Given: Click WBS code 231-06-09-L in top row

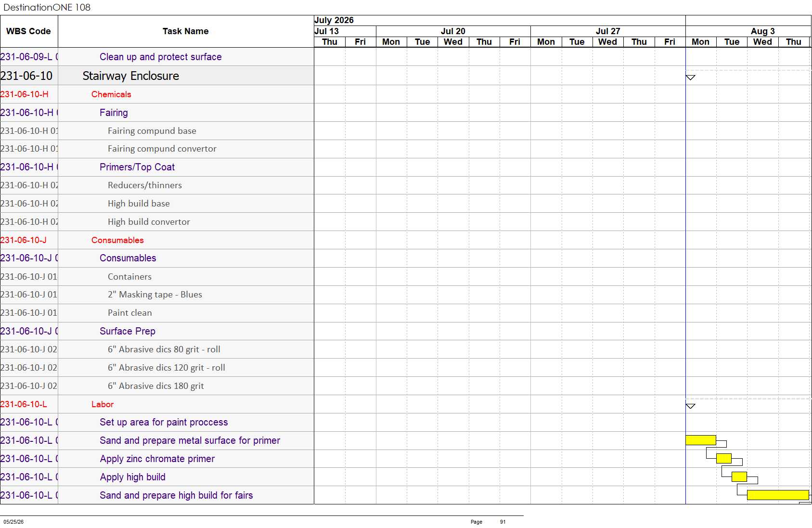Looking at the screenshot, I should 29,57.
